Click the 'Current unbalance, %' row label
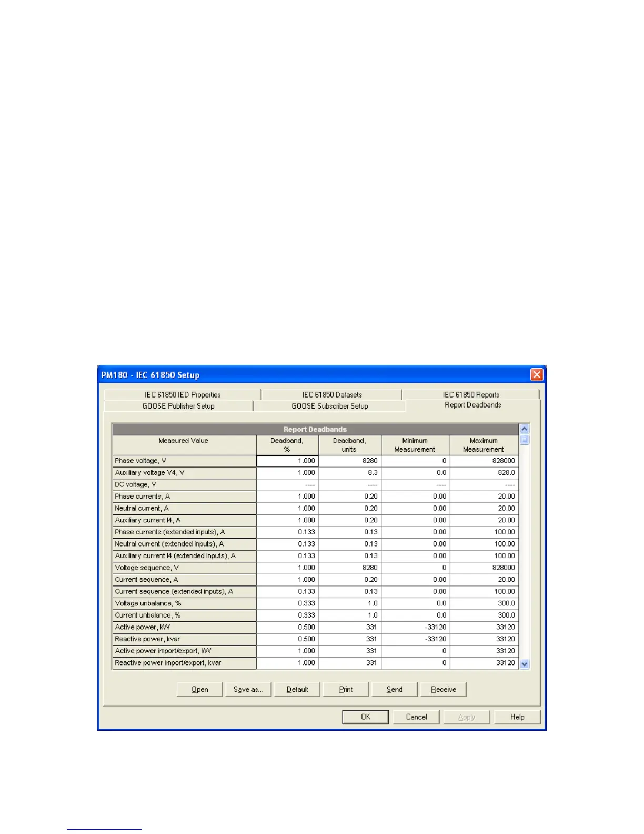This screenshot has height=834, width=644. pos(184,615)
